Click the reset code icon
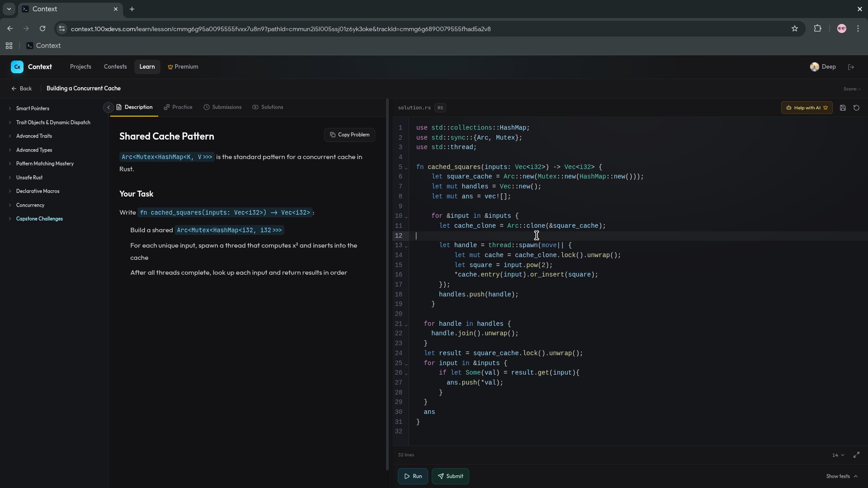The height and width of the screenshot is (488, 868). (856, 108)
